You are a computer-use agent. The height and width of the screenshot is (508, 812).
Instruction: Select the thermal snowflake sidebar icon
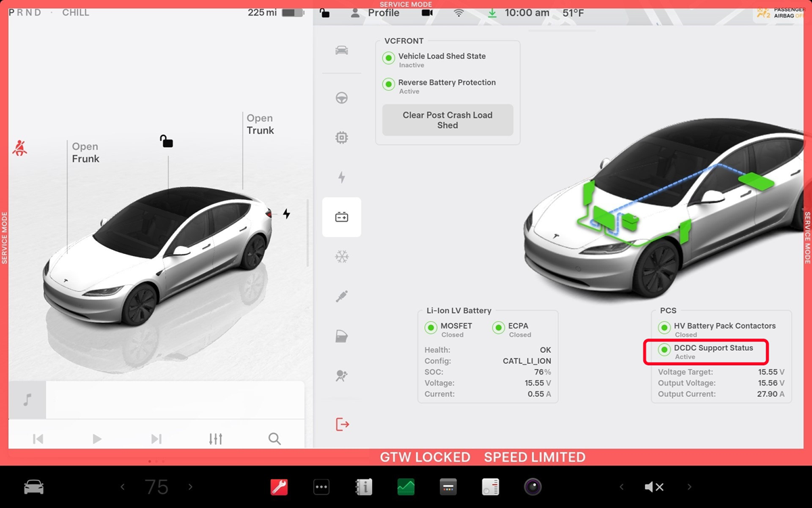click(x=342, y=257)
